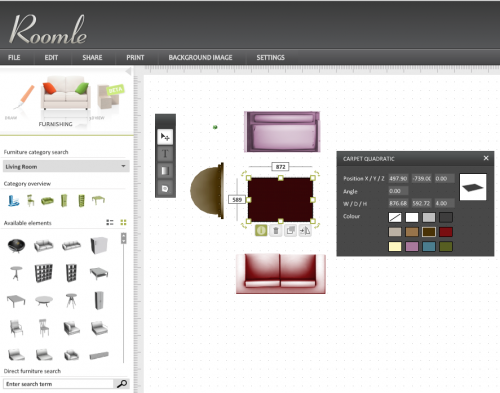Pick the tripod stool table element
This screenshot has width=500, height=393.
tap(71, 301)
